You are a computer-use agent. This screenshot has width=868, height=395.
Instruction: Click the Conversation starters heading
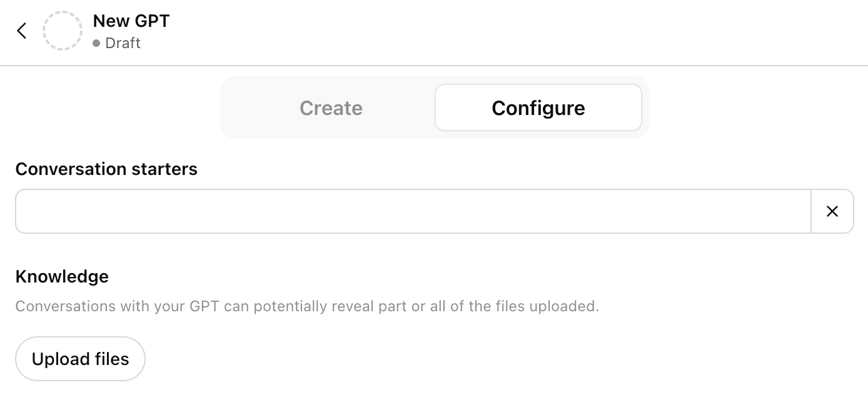106,169
